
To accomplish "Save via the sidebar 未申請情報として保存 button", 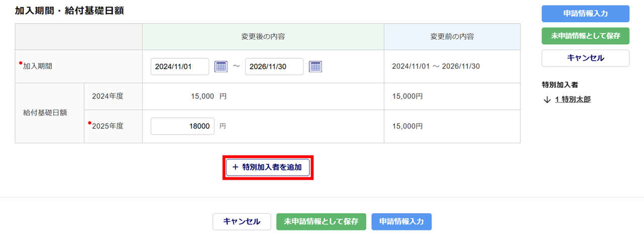I will 585,36.
